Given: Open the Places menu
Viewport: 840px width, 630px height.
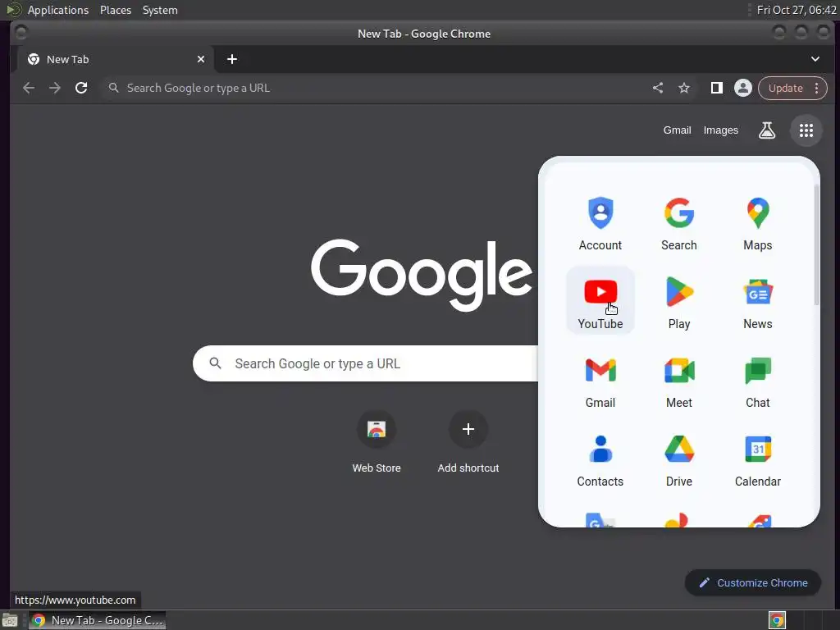Looking at the screenshot, I should [x=116, y=10].
